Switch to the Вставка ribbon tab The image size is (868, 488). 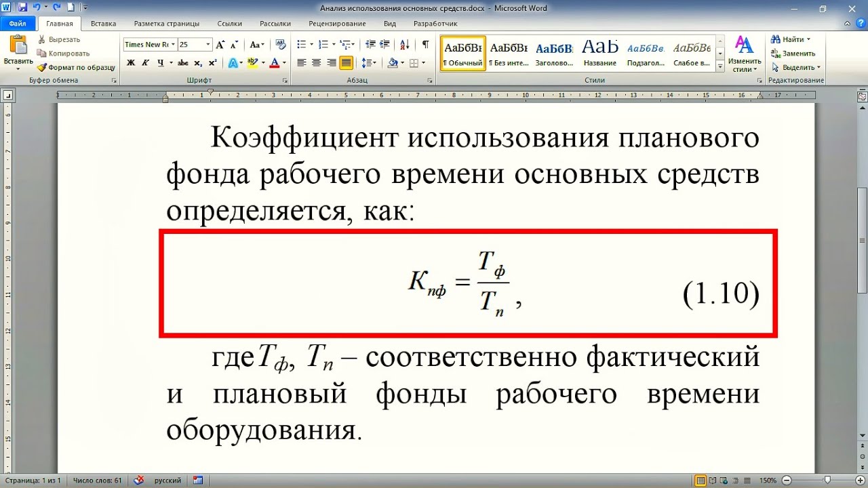(103, 23)
